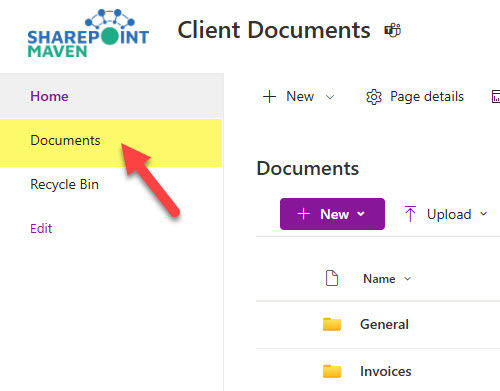Click the upload arrow icon
Screen dimensions: 500x391
(410, 214)
